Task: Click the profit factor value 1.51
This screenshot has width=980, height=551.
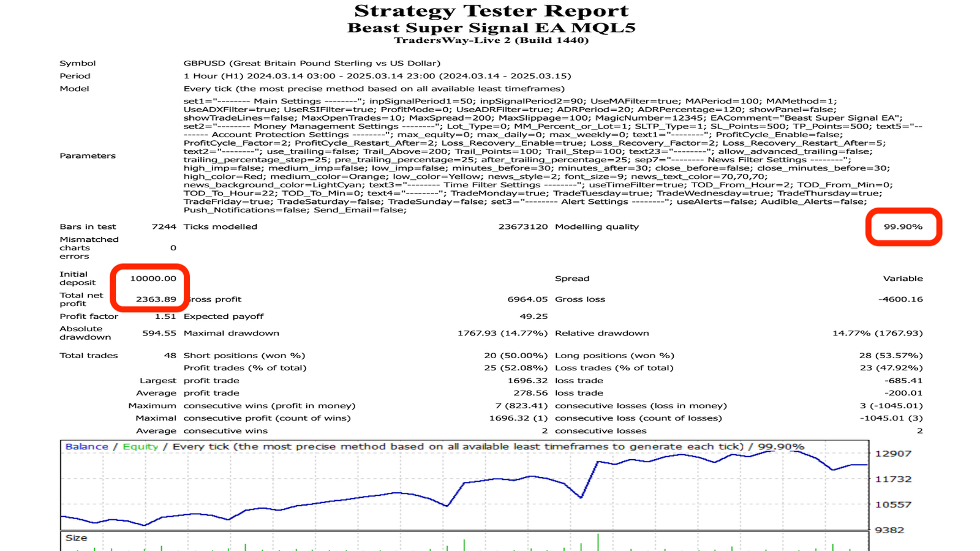Action: click(x=165, y=317)
